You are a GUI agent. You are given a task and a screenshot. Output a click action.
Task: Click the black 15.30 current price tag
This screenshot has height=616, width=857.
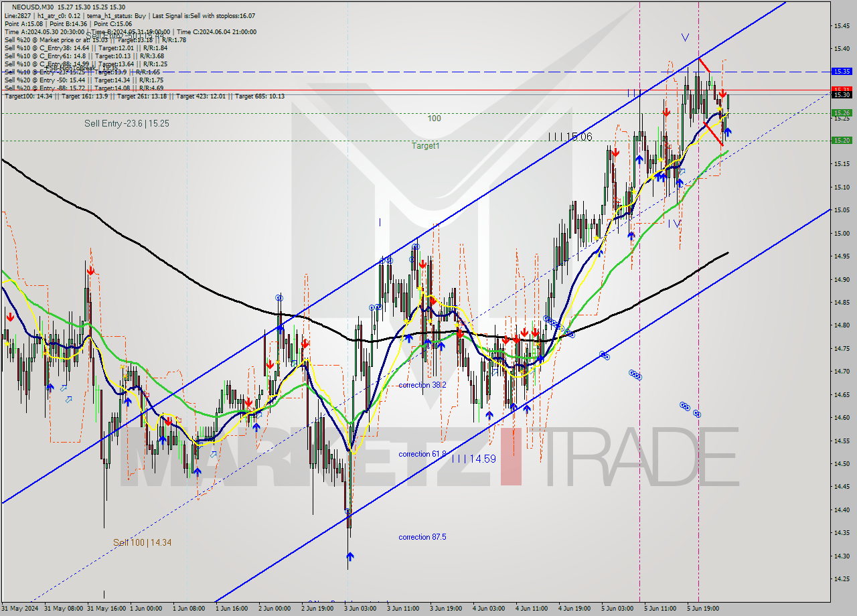842,94
